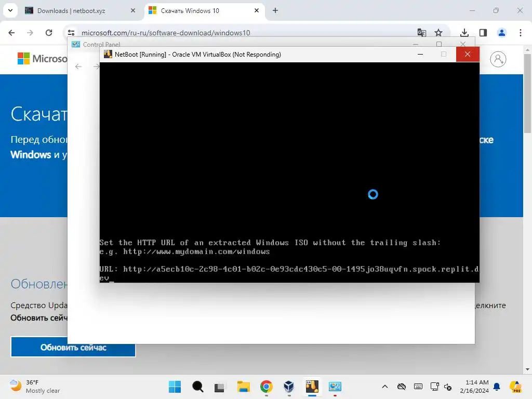Click the cloud sync tray icon
Screen dimensions: 532x399
tap(402, 387)
